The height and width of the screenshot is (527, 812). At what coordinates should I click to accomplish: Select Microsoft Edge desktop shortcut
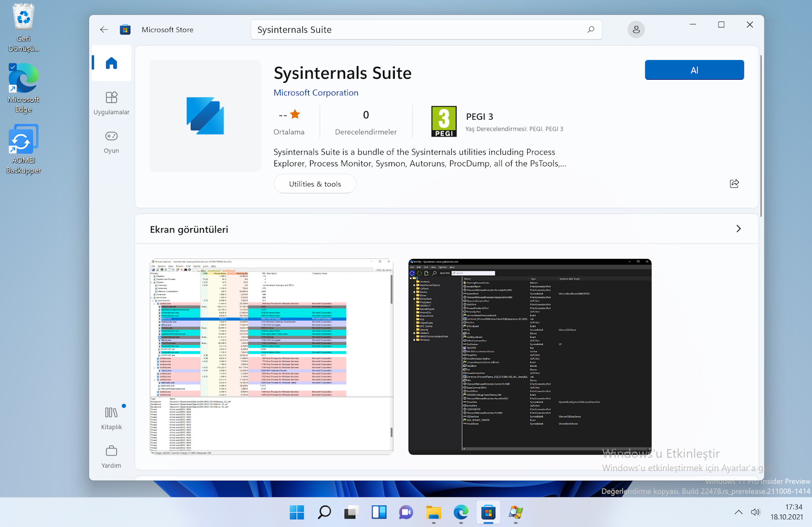coord(23,88)
